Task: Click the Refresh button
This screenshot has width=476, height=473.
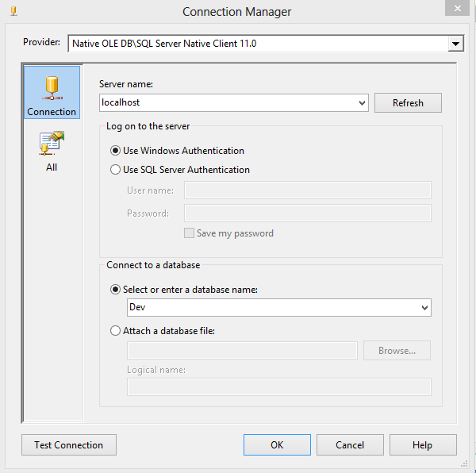Action: pos(408,103)
